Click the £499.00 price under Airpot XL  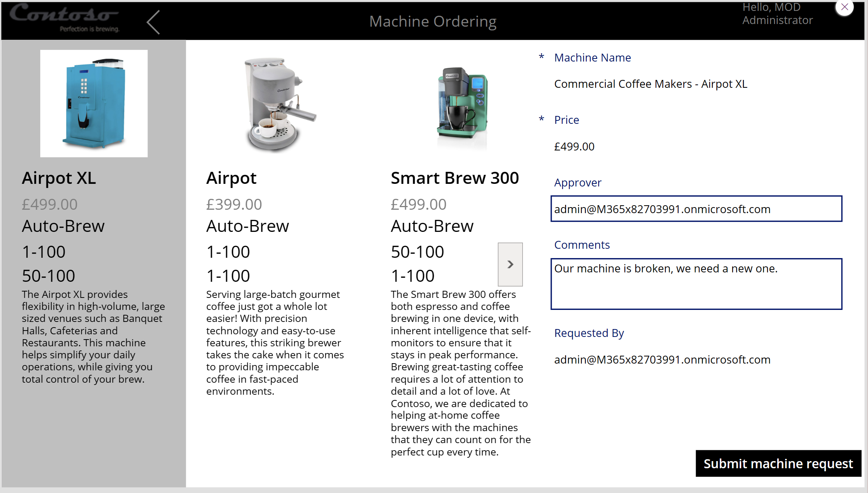coord(50,204)
